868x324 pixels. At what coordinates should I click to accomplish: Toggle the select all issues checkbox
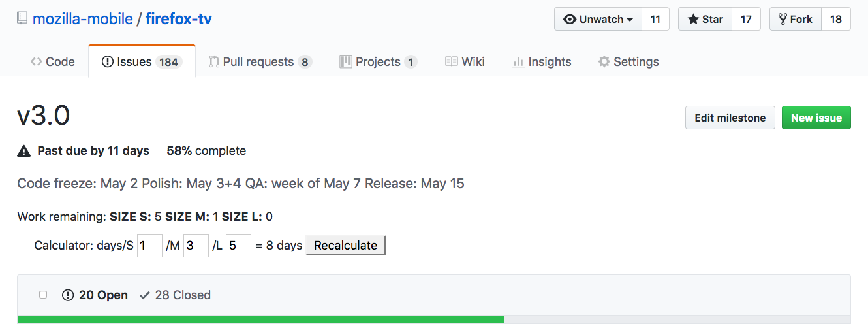43,295
